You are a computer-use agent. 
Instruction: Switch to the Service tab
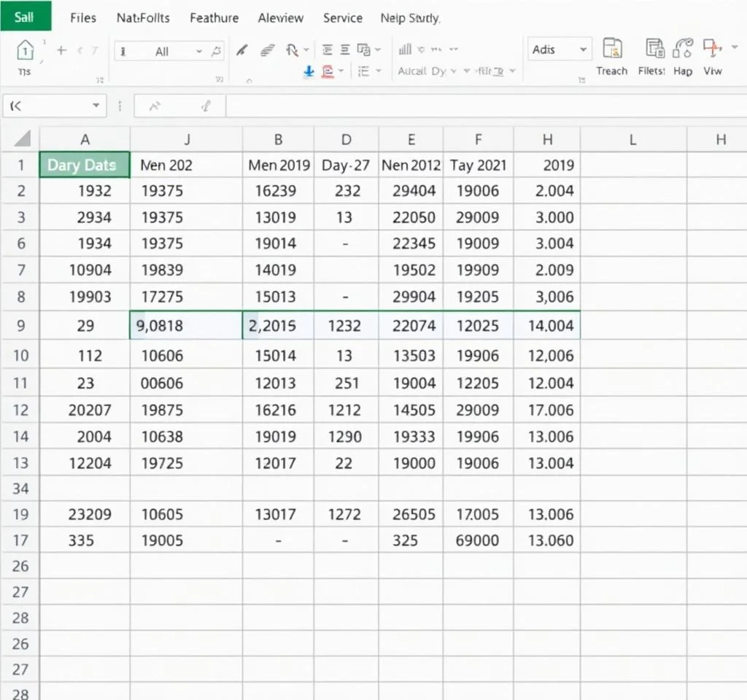(x=341, y=18)
